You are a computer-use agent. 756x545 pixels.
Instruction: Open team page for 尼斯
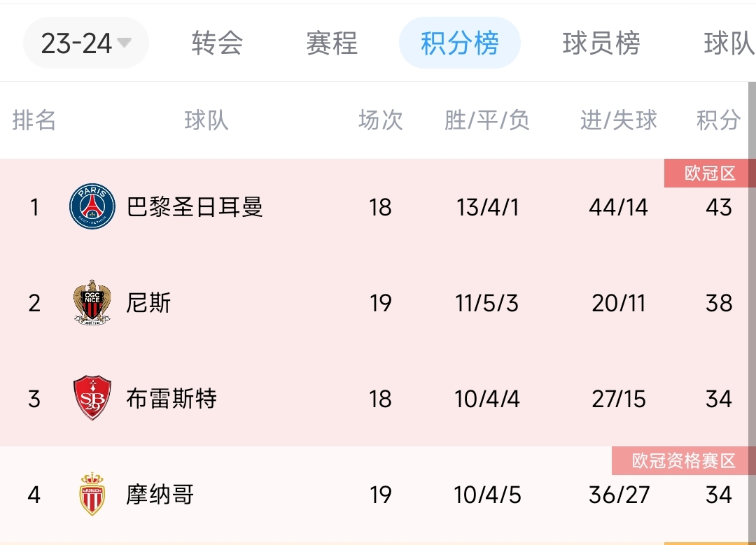coord(148,303)
